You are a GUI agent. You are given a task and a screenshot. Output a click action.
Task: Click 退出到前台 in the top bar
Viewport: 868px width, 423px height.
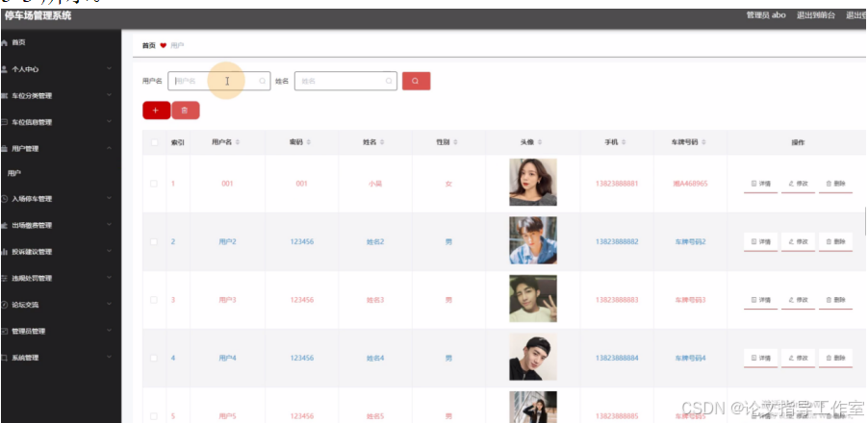pos(816,15)
